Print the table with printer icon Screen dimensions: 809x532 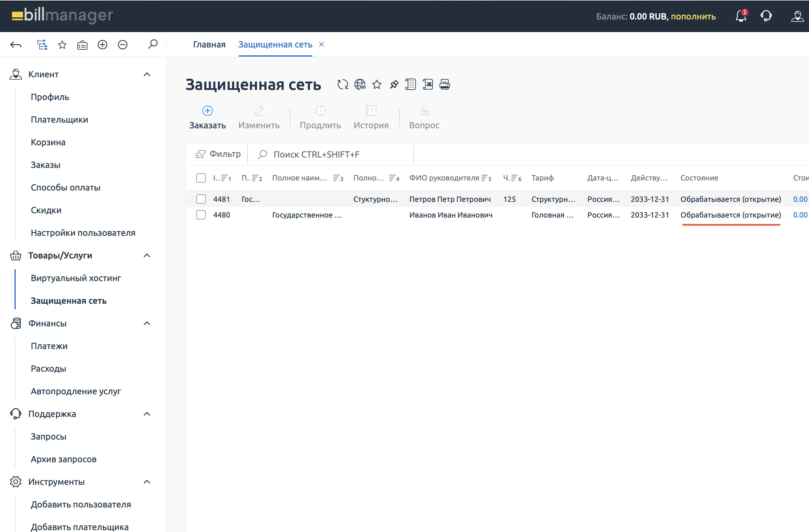445,84
